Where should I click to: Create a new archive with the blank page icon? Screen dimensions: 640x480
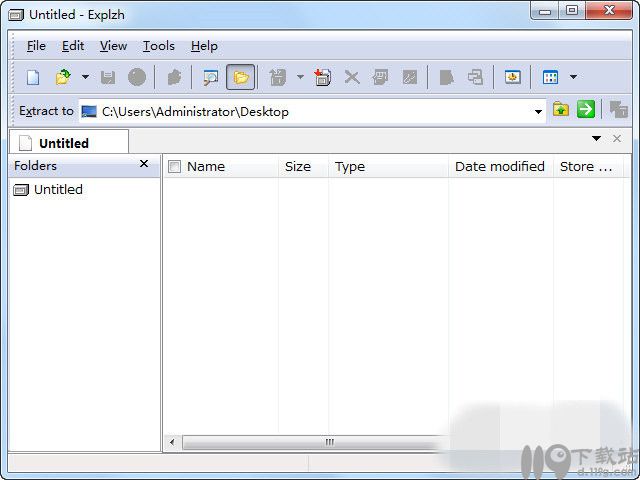point(33,77)
